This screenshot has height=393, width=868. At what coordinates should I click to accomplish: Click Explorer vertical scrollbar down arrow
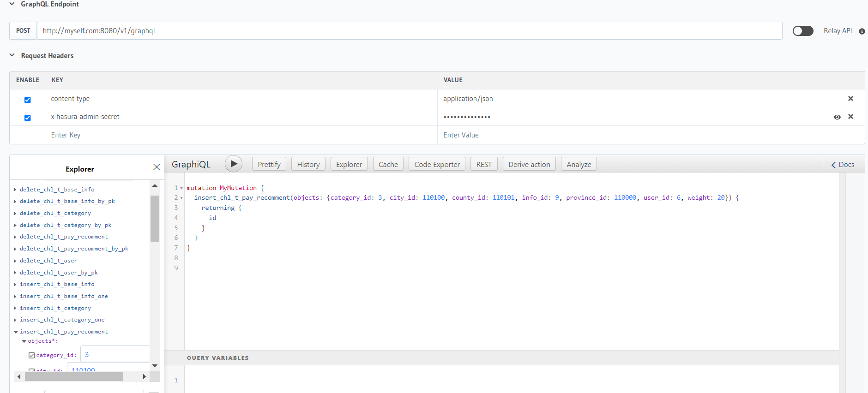[x=155, y=365]
